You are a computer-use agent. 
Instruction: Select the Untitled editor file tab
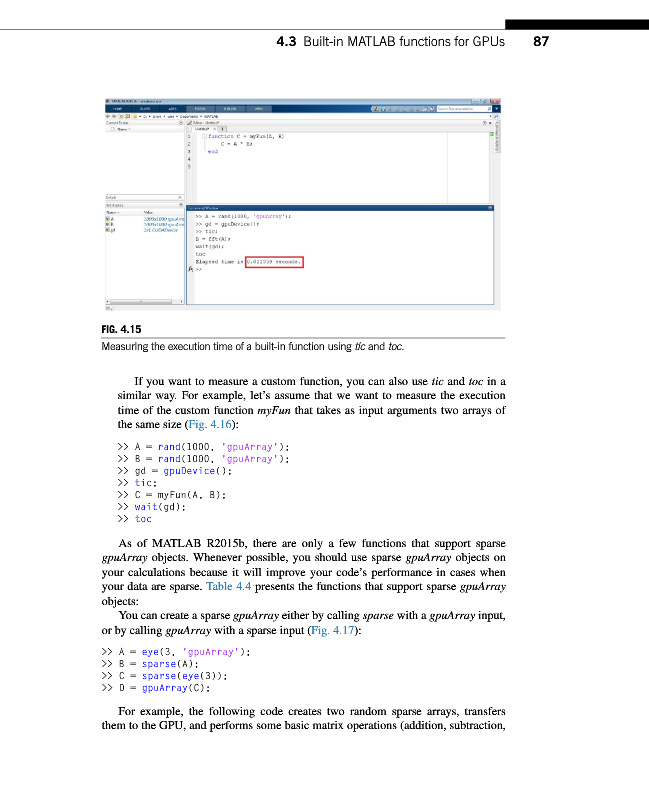click(x=203, y=129)
